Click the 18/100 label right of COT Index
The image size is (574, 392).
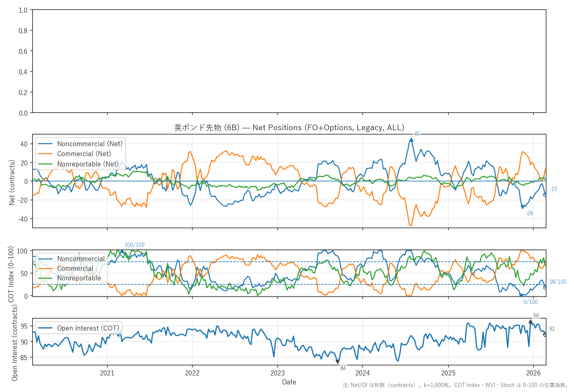557,282
